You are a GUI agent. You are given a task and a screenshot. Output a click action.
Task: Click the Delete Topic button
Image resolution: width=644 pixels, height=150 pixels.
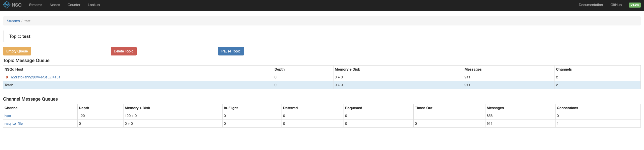pyautogui.click(x=124, y=51)
